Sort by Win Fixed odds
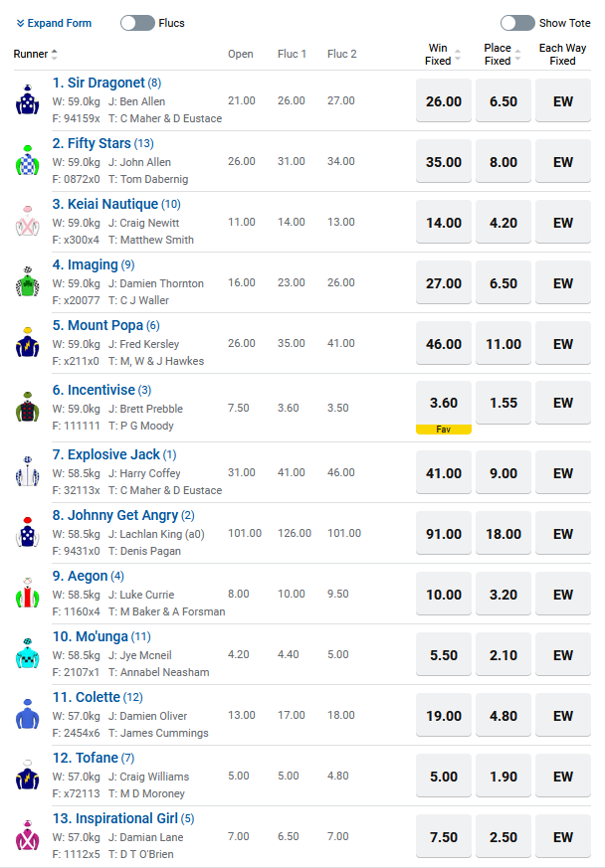 point(458,55)
